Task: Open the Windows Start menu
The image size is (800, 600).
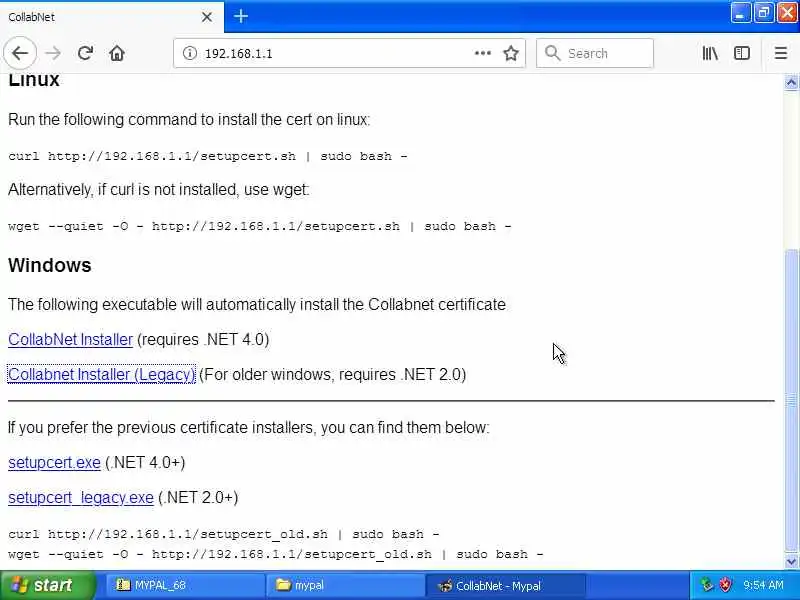Action: pos(48,585)
